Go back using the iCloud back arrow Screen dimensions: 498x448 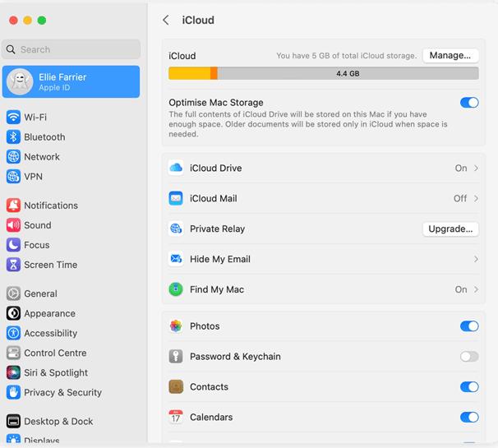pos(166,20)
